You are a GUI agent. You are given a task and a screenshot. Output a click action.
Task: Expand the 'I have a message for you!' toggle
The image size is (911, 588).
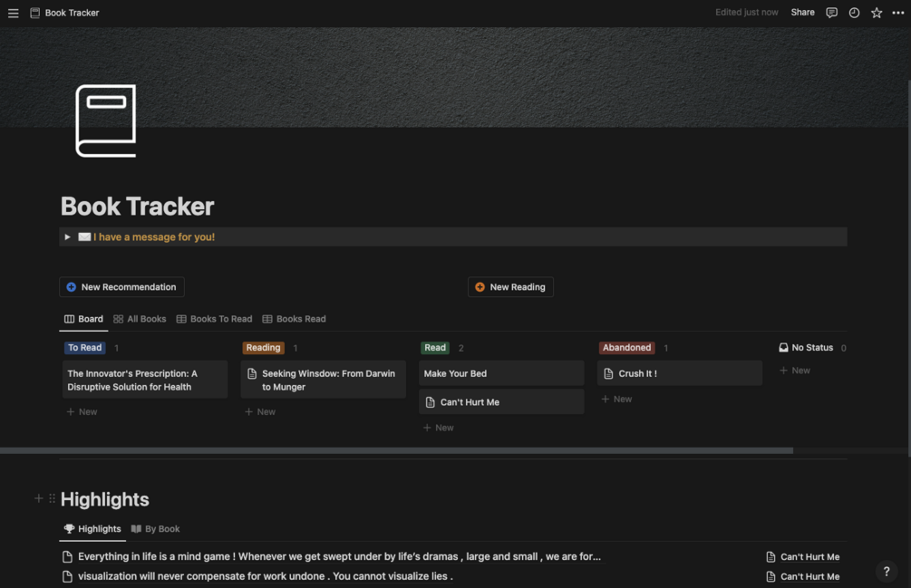67,237
